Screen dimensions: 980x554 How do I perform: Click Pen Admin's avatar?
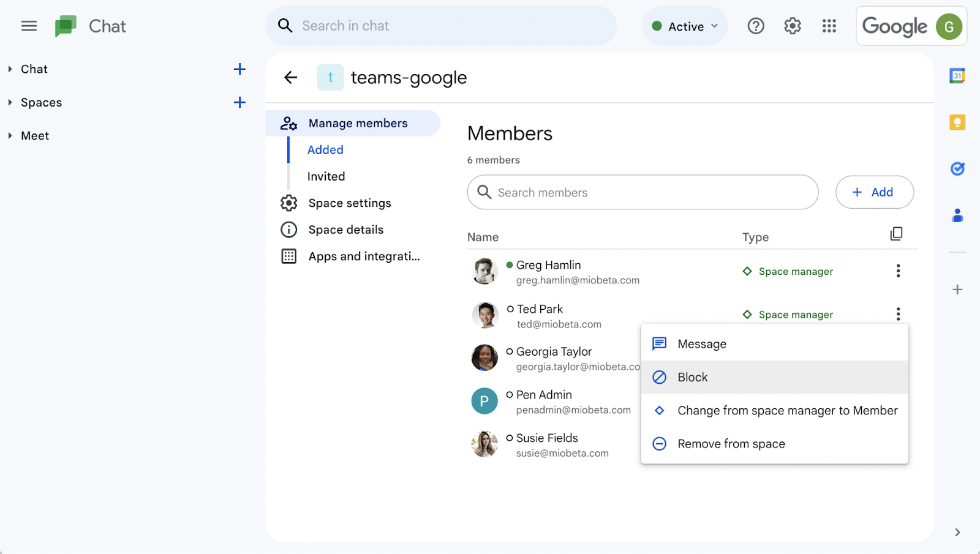[484, 401]
